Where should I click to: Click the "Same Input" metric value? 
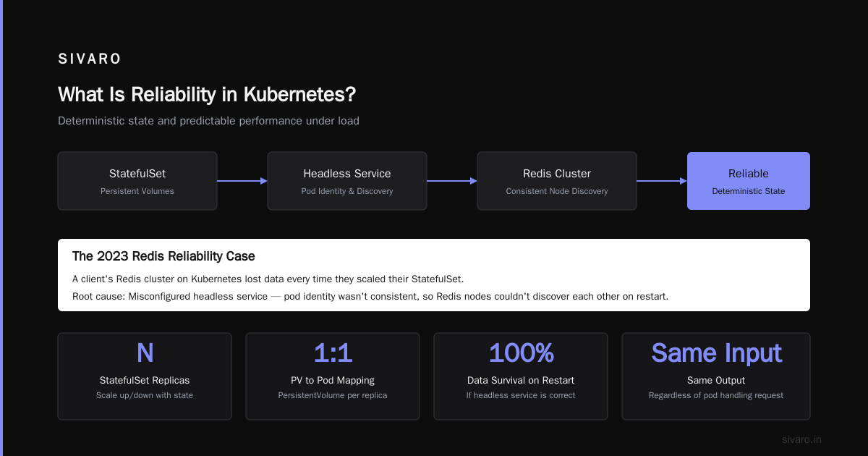(716, 353)
